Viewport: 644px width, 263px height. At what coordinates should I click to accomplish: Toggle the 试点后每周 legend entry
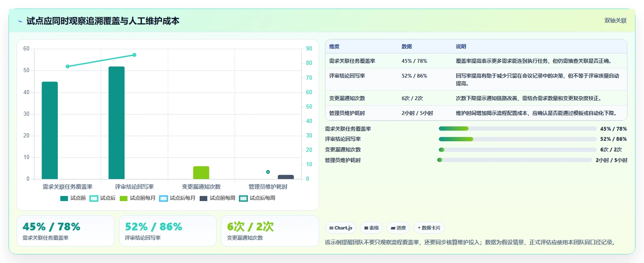point(257,198)
